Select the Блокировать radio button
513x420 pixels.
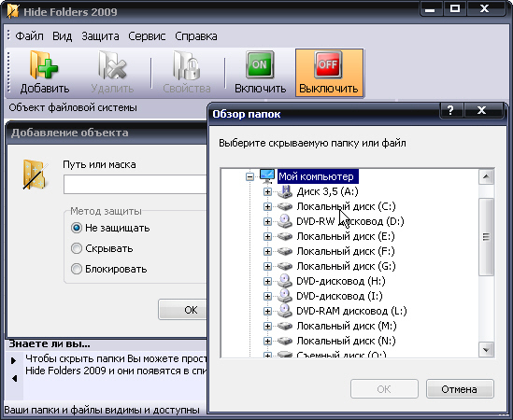[77, 269]
